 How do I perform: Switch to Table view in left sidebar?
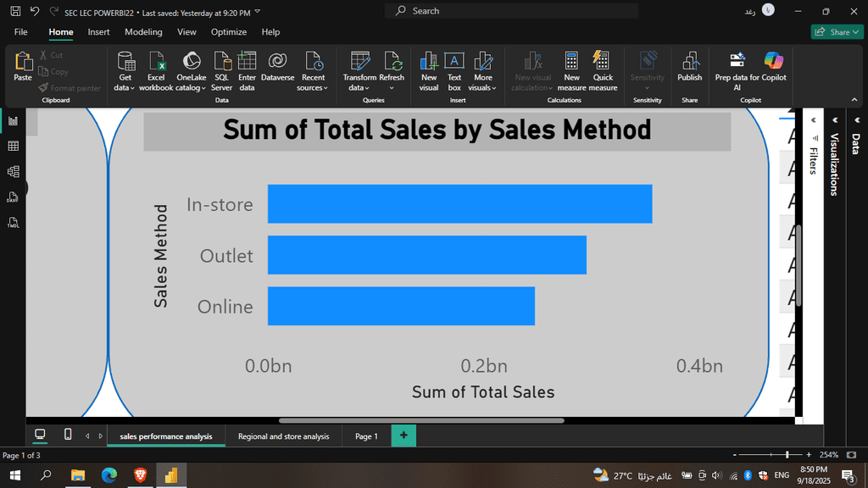click(13, 147)
